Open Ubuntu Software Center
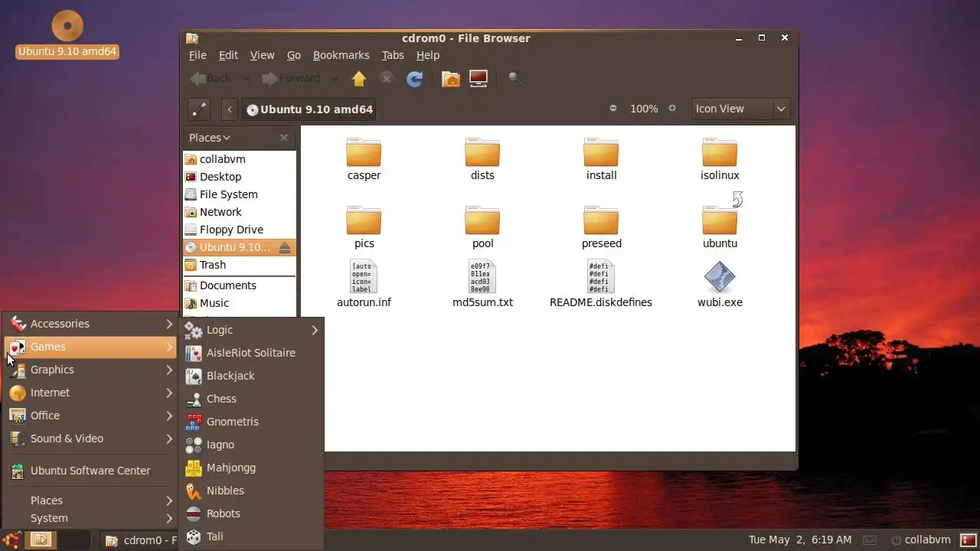 click(x=90, y=471)
